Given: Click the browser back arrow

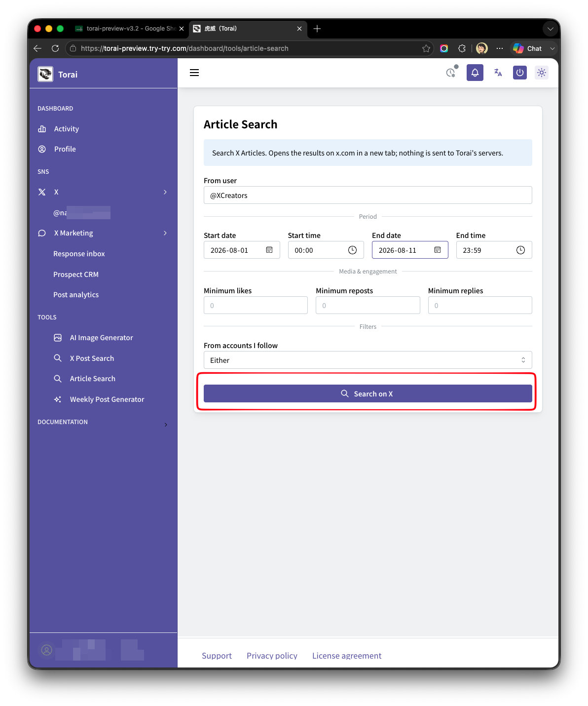Looking at the screenshot, I should pos(37,48).
